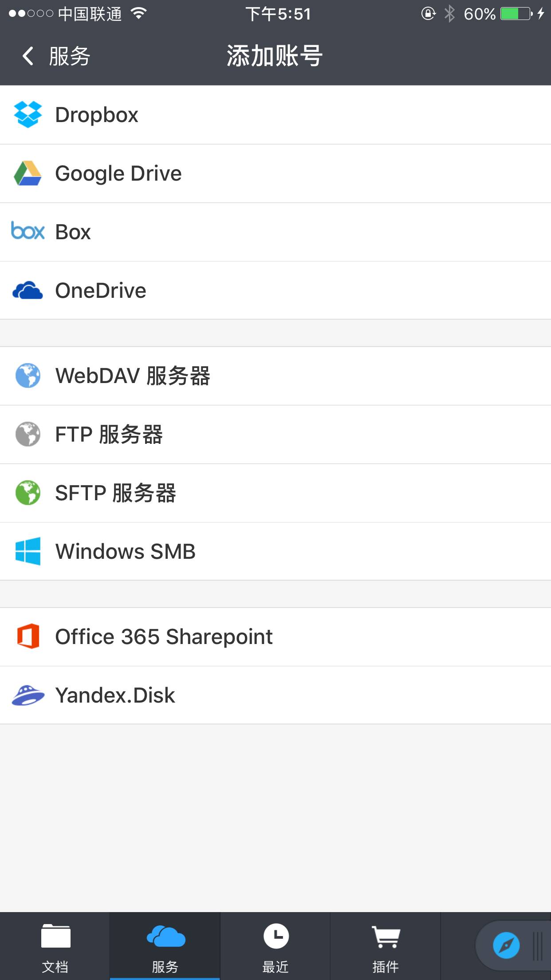Tap the green SFTP globe icon
This screenshot has width=551, height=980.
coord(28,493)
